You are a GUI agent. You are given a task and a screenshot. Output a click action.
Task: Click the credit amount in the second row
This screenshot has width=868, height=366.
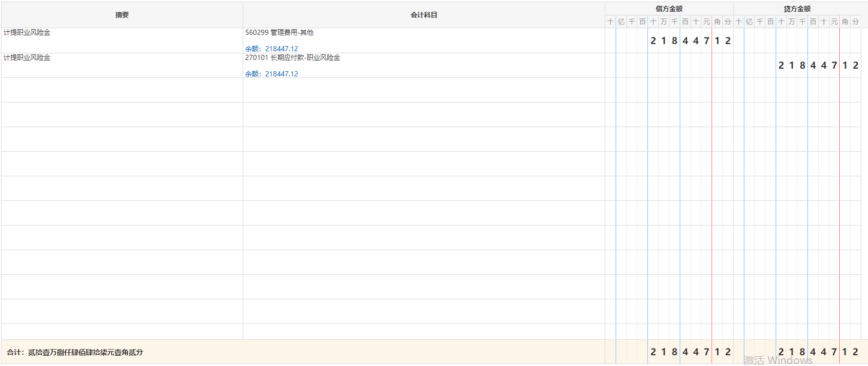(818, 66)
